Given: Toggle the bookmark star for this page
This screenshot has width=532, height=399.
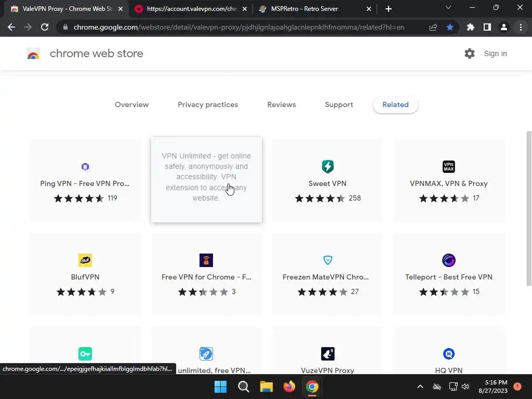Looking at the screenshot, I should click(450, 27).
